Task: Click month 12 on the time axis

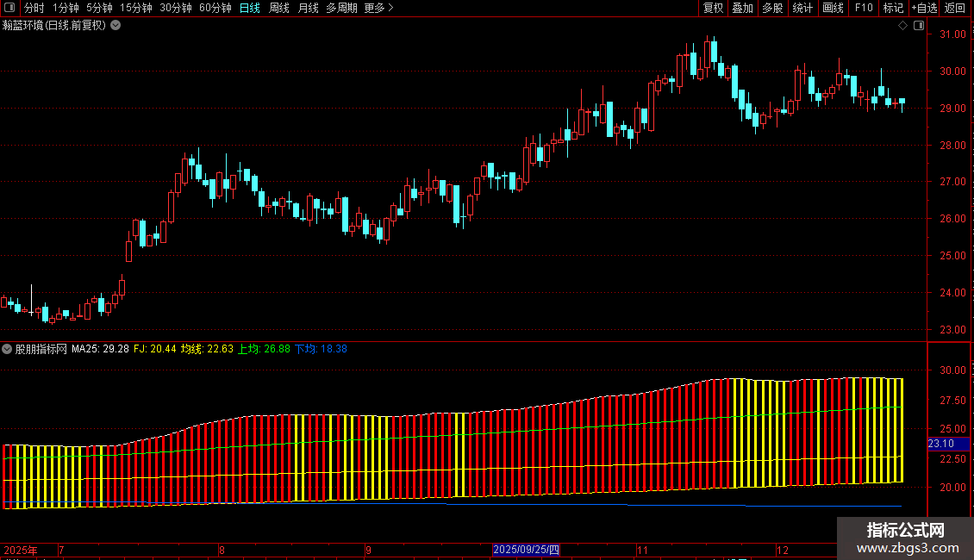Action: point(782,550)
